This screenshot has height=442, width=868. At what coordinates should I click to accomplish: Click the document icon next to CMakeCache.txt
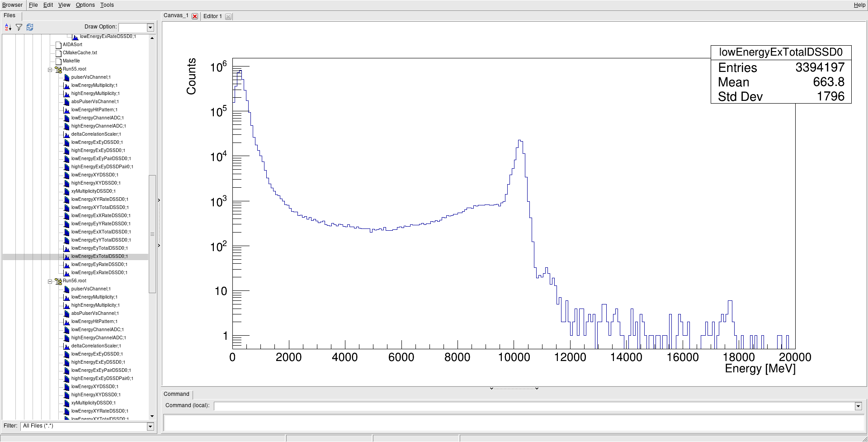(x=58, y=53)
